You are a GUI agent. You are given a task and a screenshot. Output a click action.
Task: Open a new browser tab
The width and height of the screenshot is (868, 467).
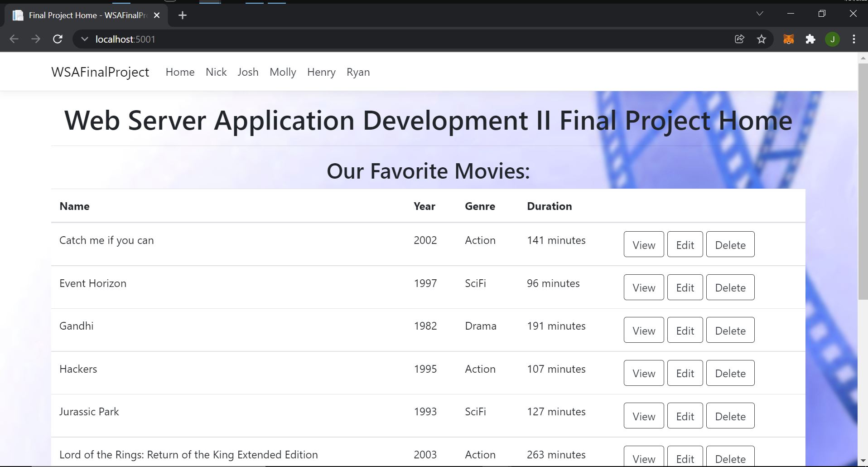(182, 15)
